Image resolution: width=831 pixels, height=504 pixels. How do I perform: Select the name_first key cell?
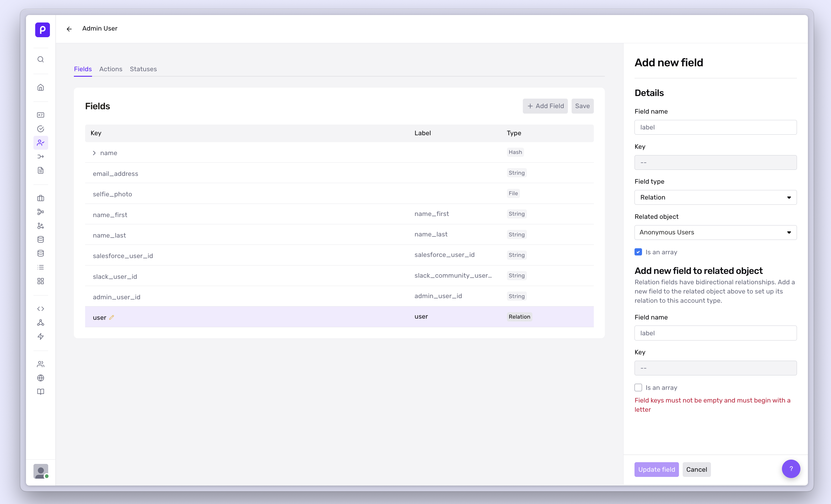tap(110, 215)
